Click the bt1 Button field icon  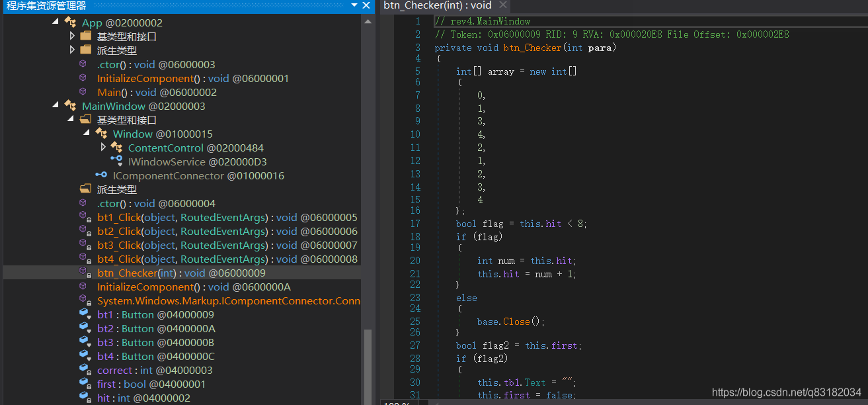click(x=85, y=314)
